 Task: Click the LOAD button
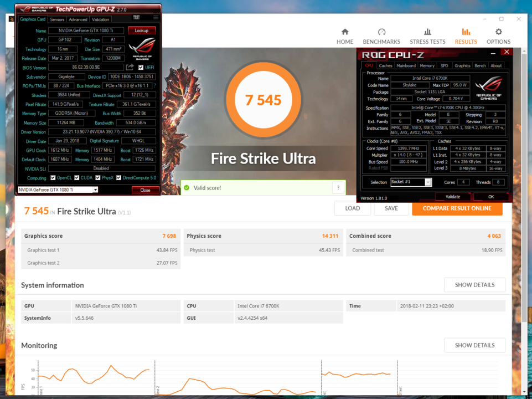point(353,208)
